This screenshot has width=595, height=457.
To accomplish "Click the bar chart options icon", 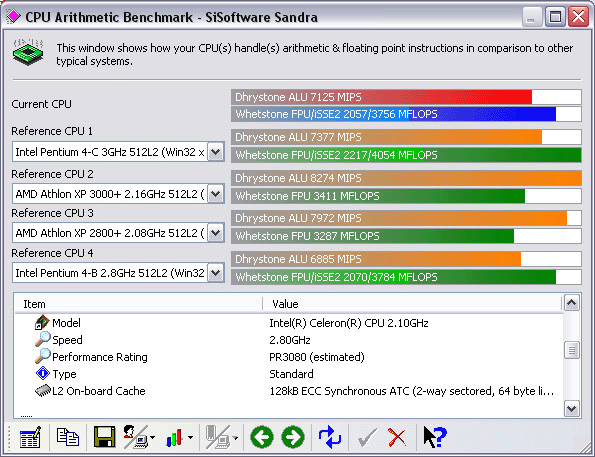I will (x=179, y=437).
